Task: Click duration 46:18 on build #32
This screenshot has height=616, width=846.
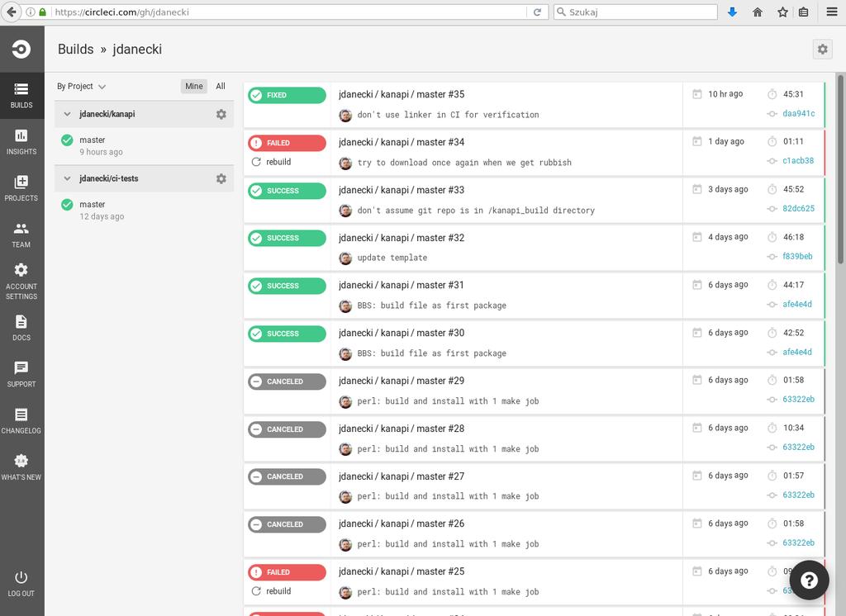Action: (x=793, y=237)
